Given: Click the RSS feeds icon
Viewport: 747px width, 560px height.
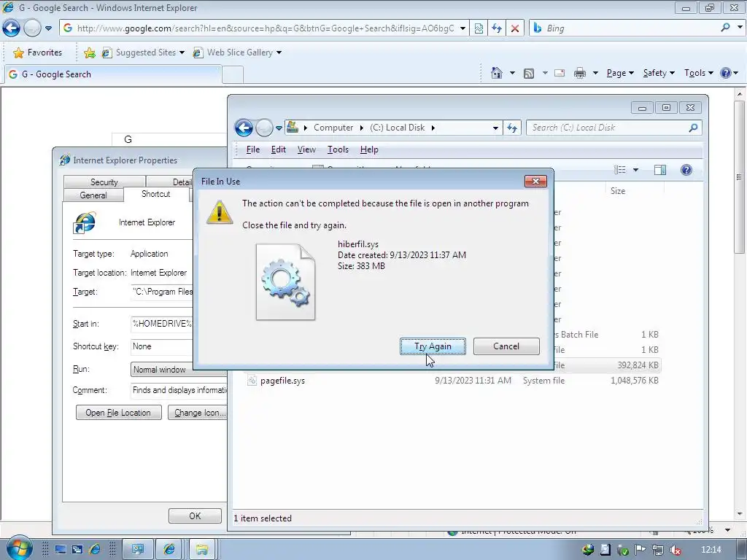Looking at the screenshot, I should coord(528,73).
